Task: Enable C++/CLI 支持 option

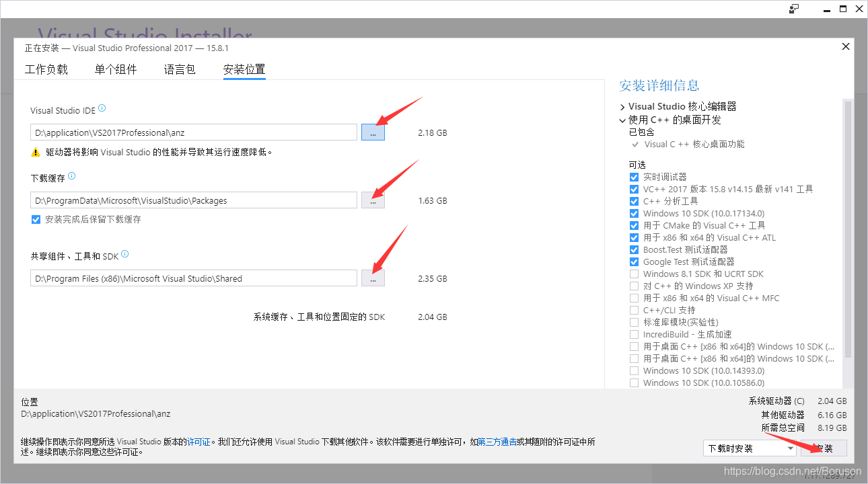Action: point(634,310)
